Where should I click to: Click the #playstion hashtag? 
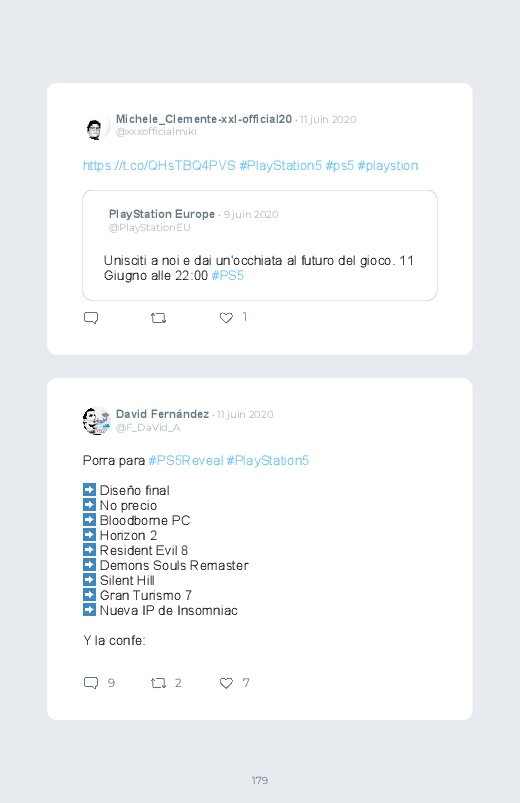[388, 165]
